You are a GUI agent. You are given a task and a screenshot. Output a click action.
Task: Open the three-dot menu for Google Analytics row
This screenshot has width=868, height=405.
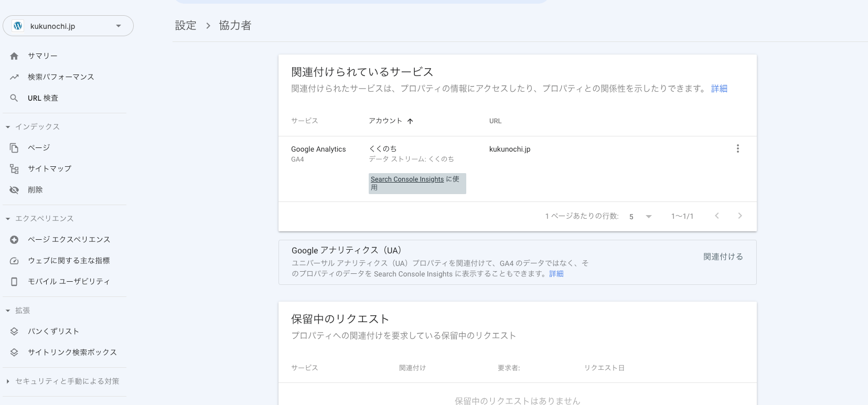point(737,149)
